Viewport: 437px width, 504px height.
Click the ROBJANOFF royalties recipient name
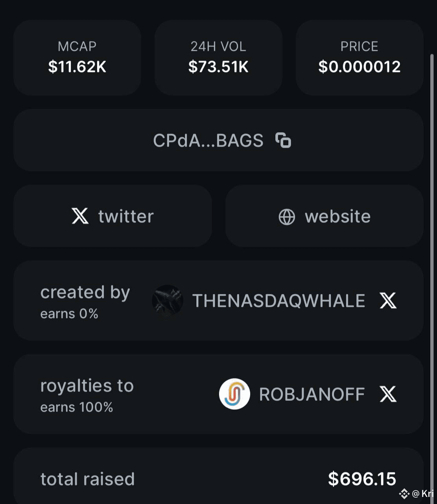[x=312, y=394]
